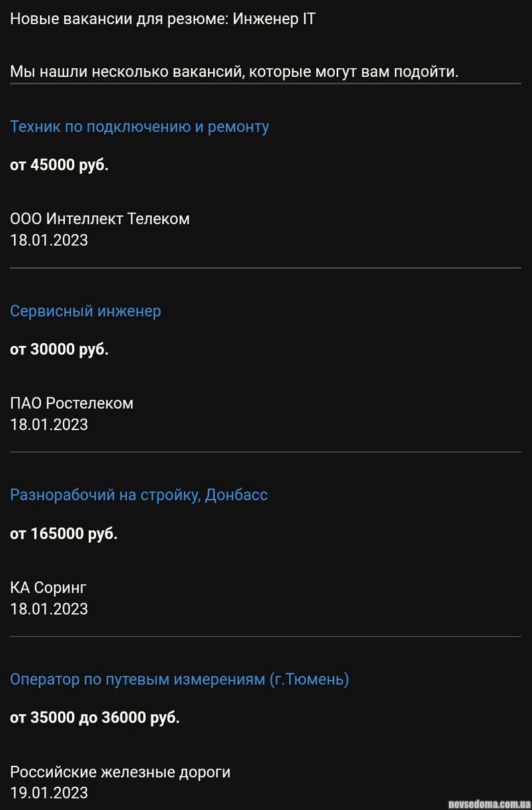532x810 pixels.
Task: Click the employer 'Российские железные дороги'
Action: 120,772
